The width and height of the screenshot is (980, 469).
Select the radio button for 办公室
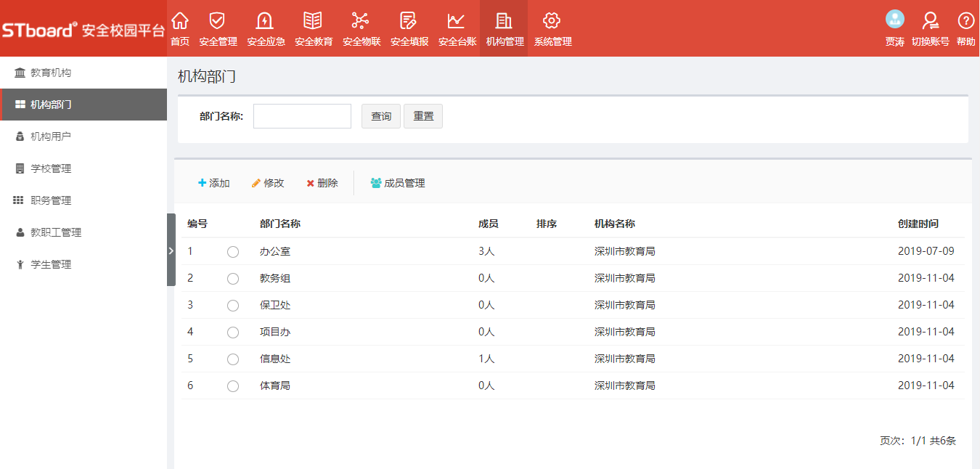coord(233,252)
